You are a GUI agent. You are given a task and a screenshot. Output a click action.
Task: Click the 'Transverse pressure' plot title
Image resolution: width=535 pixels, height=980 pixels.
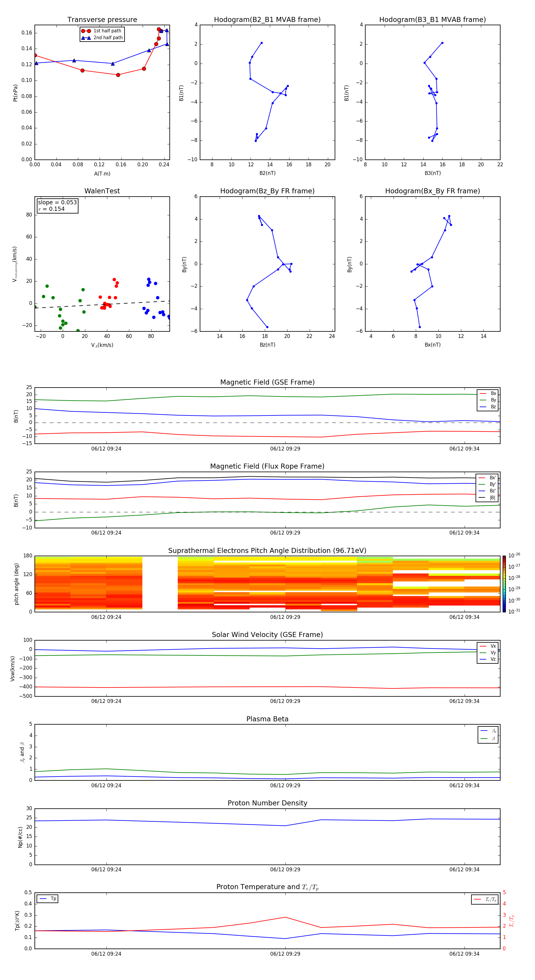tap(102, 20)
